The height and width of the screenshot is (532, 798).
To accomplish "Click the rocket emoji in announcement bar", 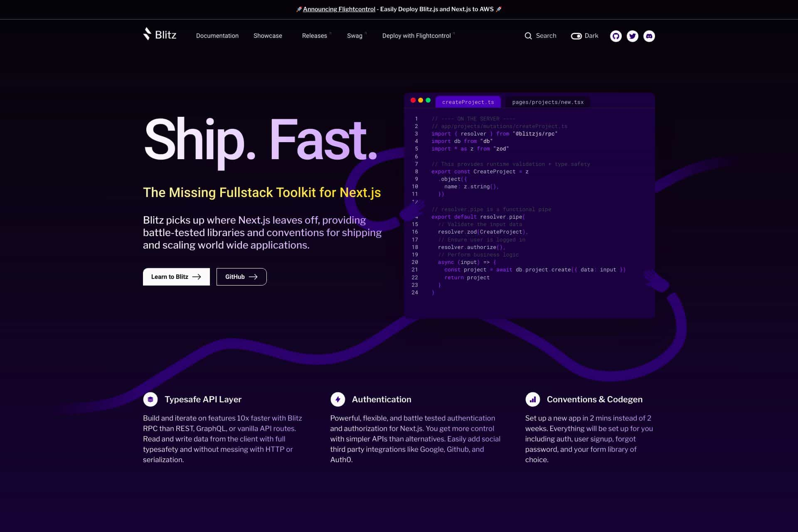I will point(298,9).
